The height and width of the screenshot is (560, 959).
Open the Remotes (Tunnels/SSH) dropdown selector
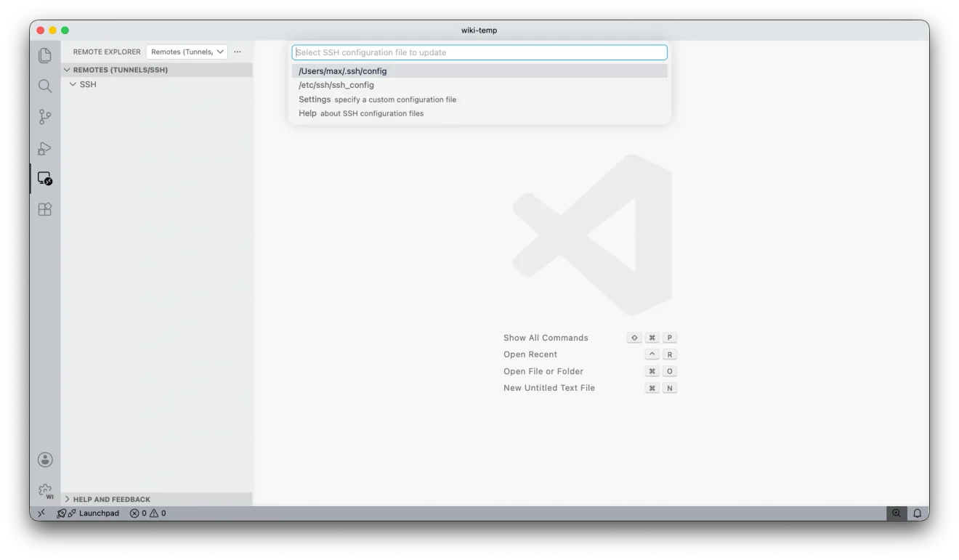187,52
